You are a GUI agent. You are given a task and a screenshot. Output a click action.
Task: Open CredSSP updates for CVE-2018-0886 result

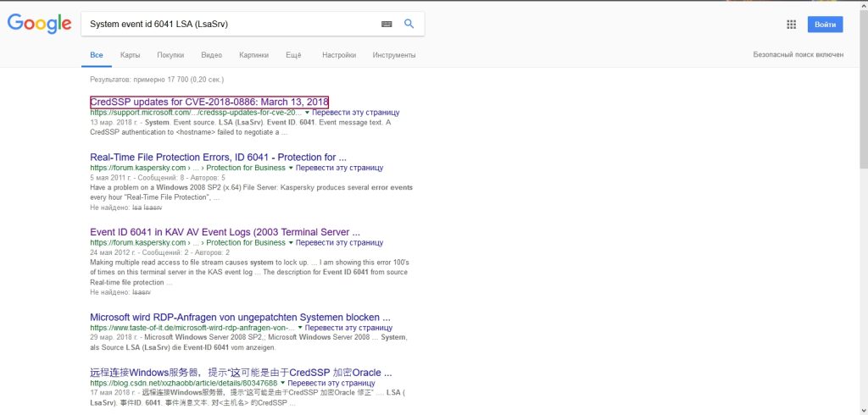click(x=209, y=102)
